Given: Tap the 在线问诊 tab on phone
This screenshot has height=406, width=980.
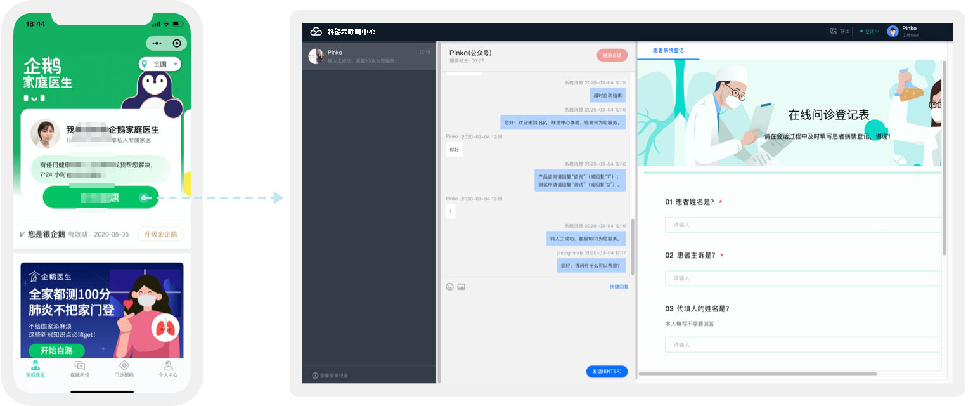Looking at the screenshot, I should point(80,369).
